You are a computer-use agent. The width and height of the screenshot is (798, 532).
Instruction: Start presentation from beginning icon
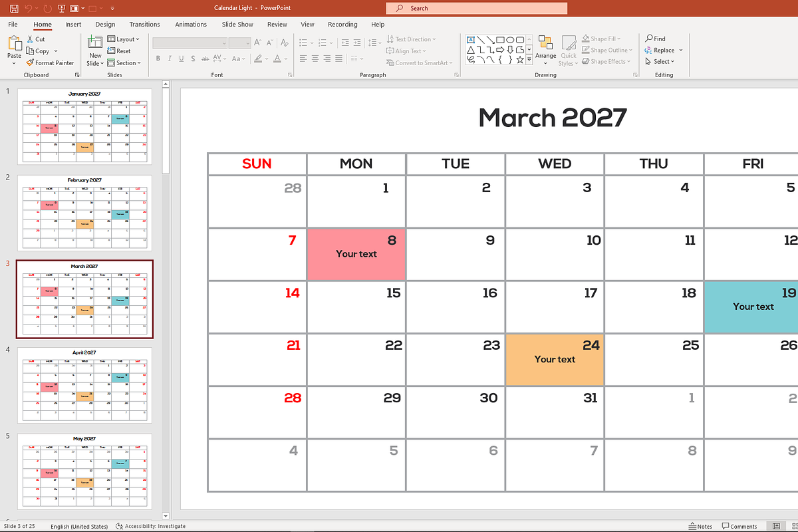click(62, 9)
